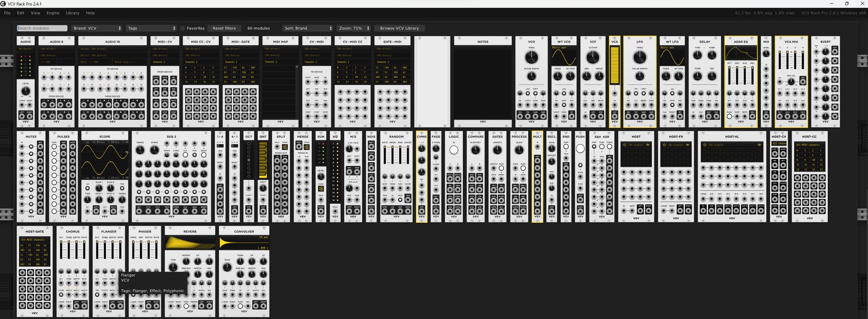
Task: Select the QNT quantizer module
Action: (x=263, y=177)
